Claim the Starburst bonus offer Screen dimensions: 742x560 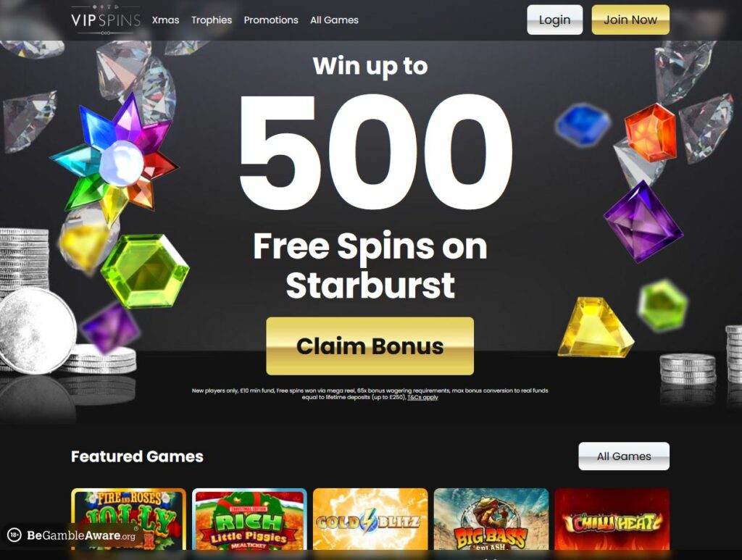[370, 346]
